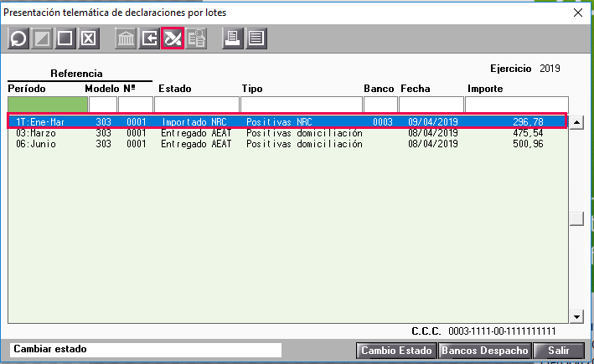Click the Cambiar estado status text field
Viewport: 594px width, 364px height.
146,350
